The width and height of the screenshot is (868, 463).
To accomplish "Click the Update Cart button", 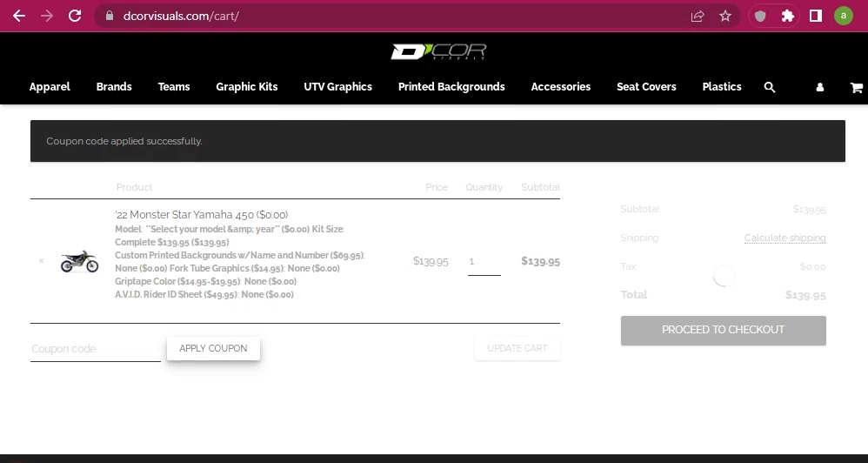I will coord(517,348).
